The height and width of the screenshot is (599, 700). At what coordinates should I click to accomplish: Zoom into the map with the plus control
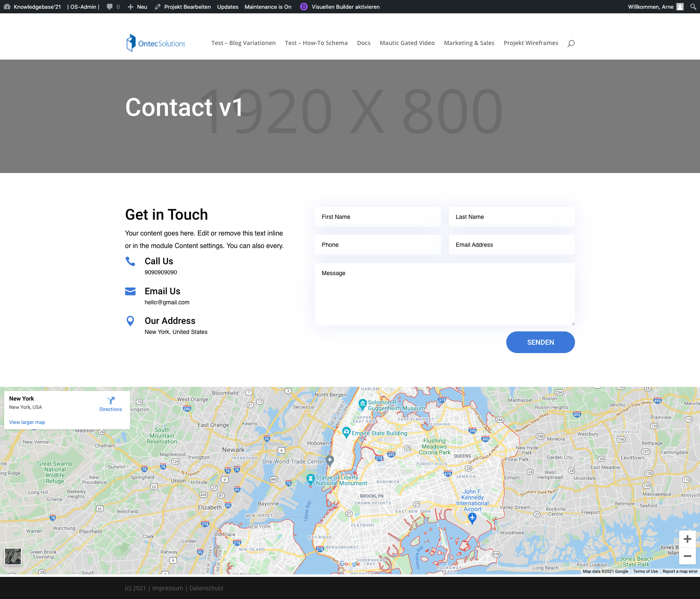click(x=687, y=539)
